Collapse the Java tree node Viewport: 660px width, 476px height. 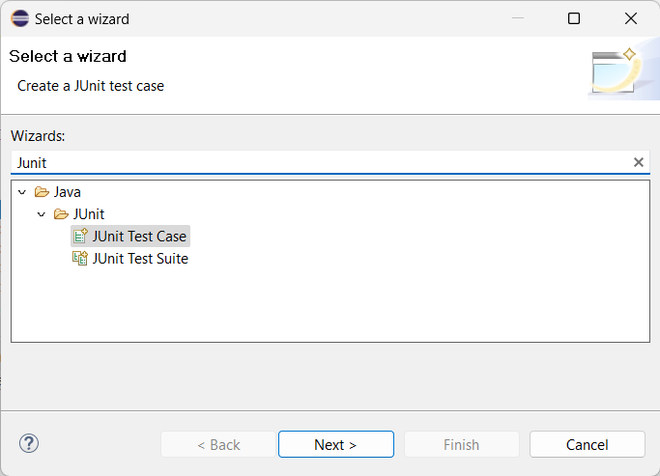click(22, 191)
